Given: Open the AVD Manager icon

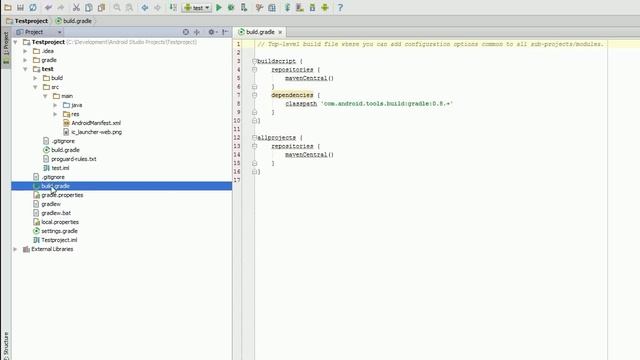Looking at the screenshot, I should pyautogui.click(x=300, y=7).
